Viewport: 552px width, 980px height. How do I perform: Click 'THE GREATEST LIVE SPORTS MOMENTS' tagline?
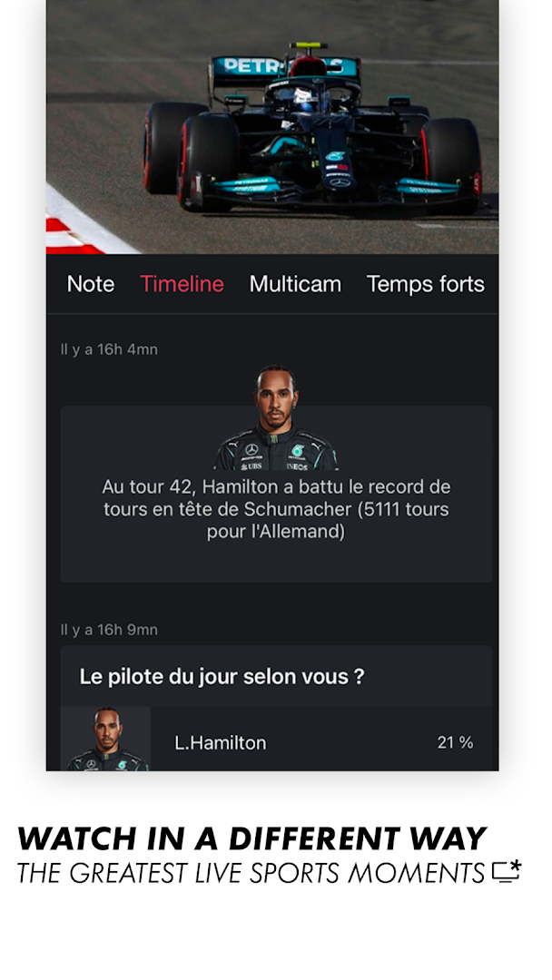tap(245, 873)
